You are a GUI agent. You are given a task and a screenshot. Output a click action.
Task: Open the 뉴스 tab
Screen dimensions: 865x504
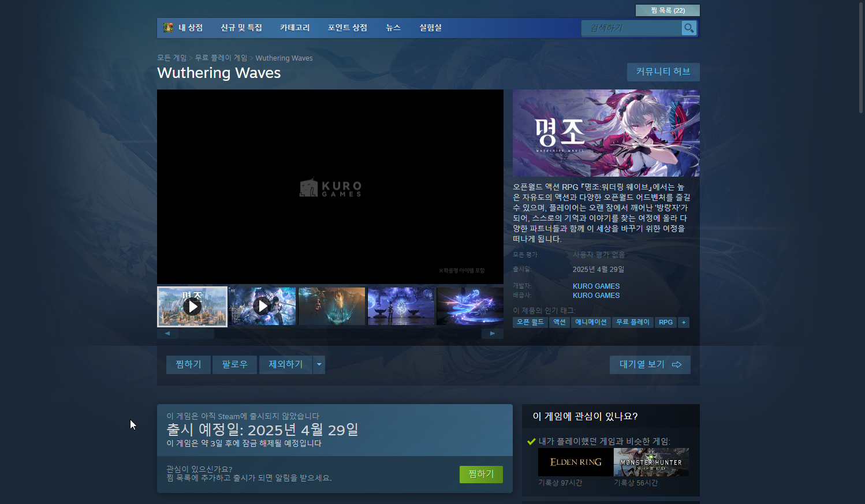pos(393,28)
